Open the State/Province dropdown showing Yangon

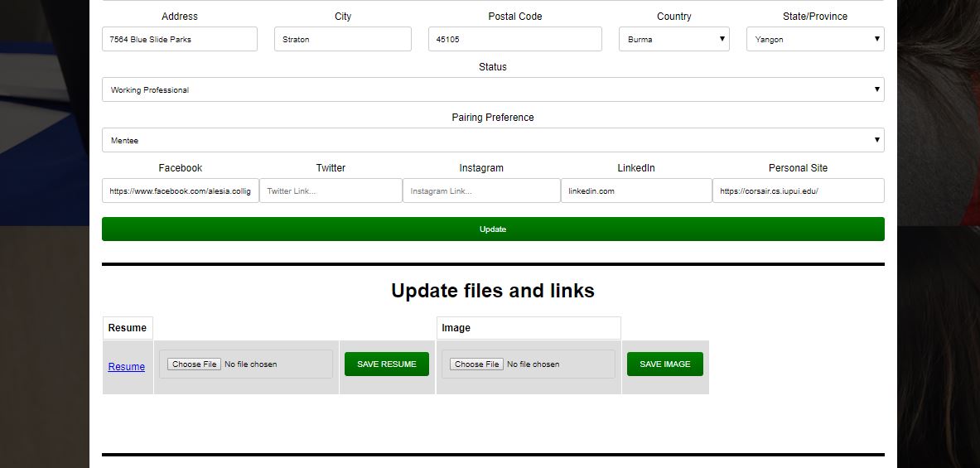tap(814, 39)
